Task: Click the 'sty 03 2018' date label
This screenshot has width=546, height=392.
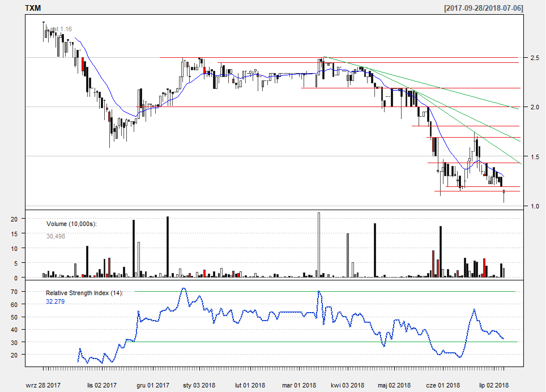Action: pyautogui.click(x=199, y=385)
